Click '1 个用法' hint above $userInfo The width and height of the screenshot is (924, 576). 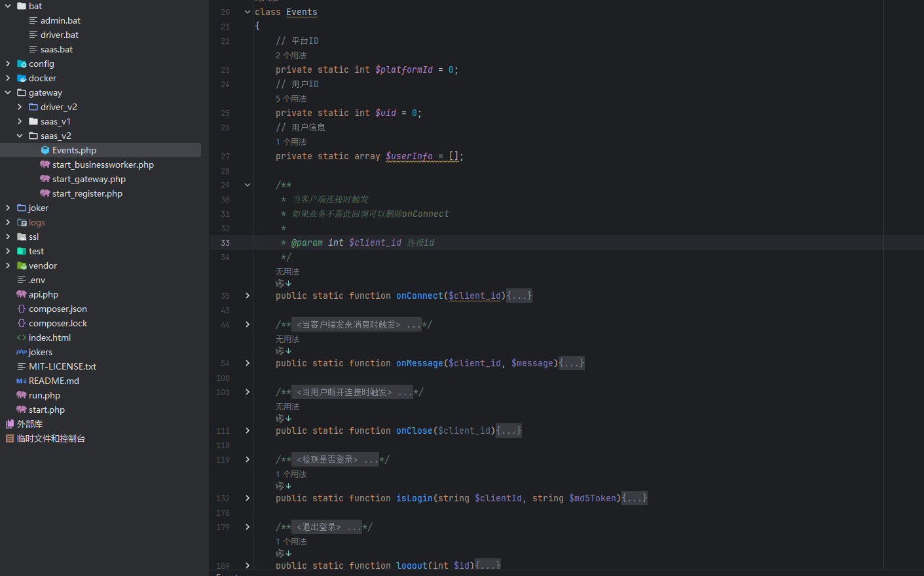click(291, 142)
